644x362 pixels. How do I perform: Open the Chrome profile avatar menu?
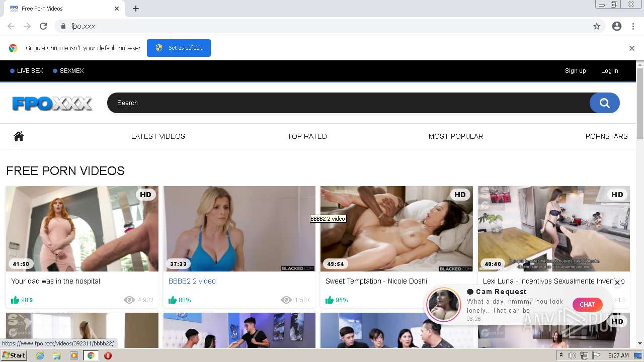pos(617,26)
